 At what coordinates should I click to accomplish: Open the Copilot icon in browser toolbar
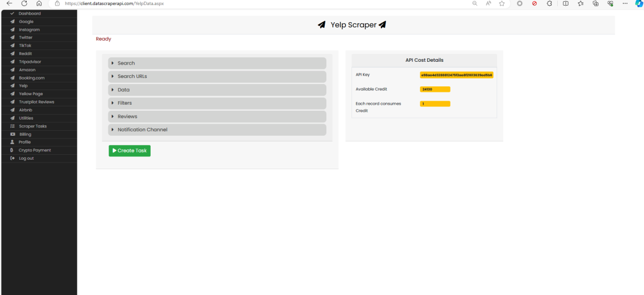pyautogui.click(x=639, y=3)
